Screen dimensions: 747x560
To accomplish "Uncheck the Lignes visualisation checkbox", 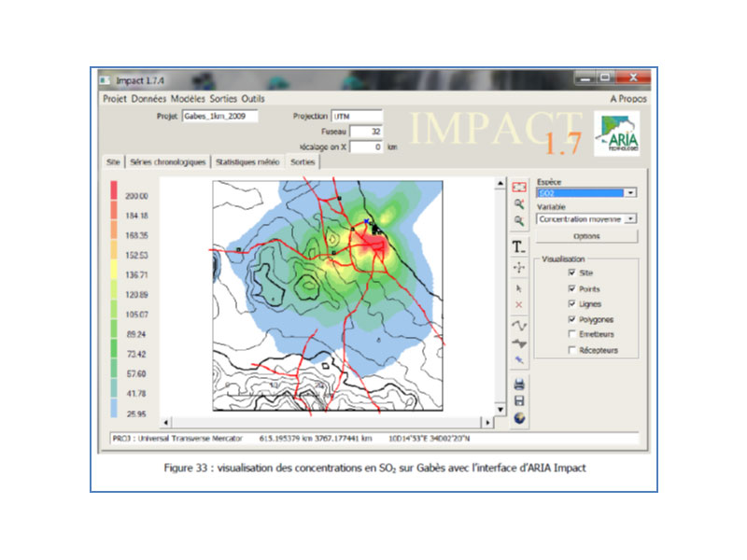I will click(571, 303).
